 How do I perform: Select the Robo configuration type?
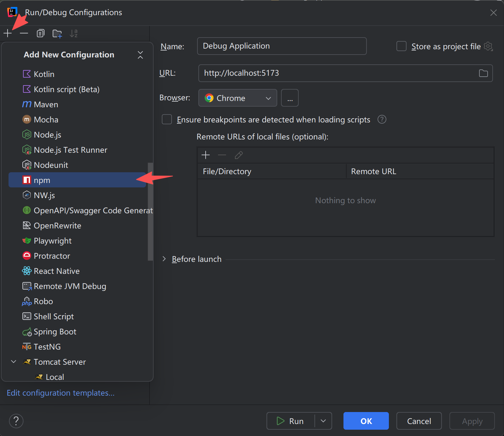[x=77, y=301]
